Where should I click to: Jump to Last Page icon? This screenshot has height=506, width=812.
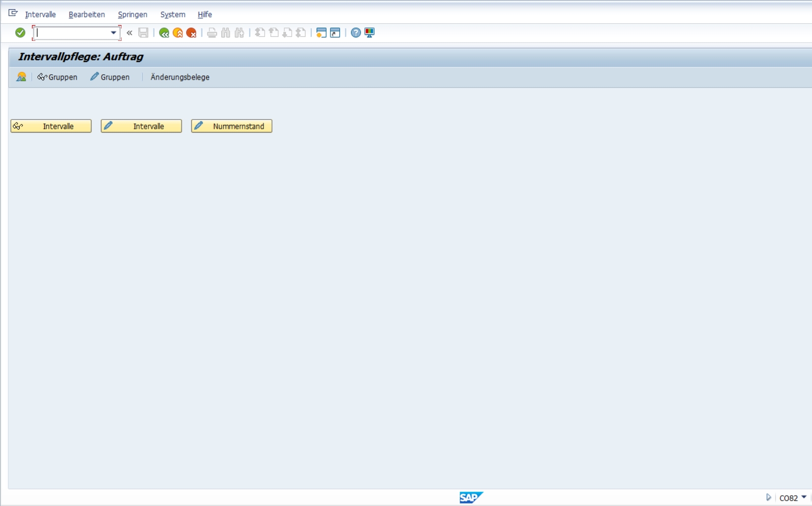(x=301, y=33)
